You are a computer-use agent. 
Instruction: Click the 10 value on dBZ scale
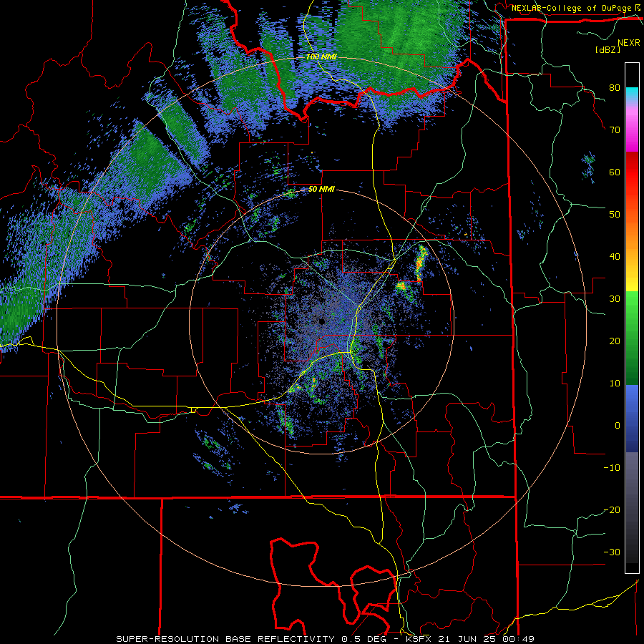coord(615,384)
